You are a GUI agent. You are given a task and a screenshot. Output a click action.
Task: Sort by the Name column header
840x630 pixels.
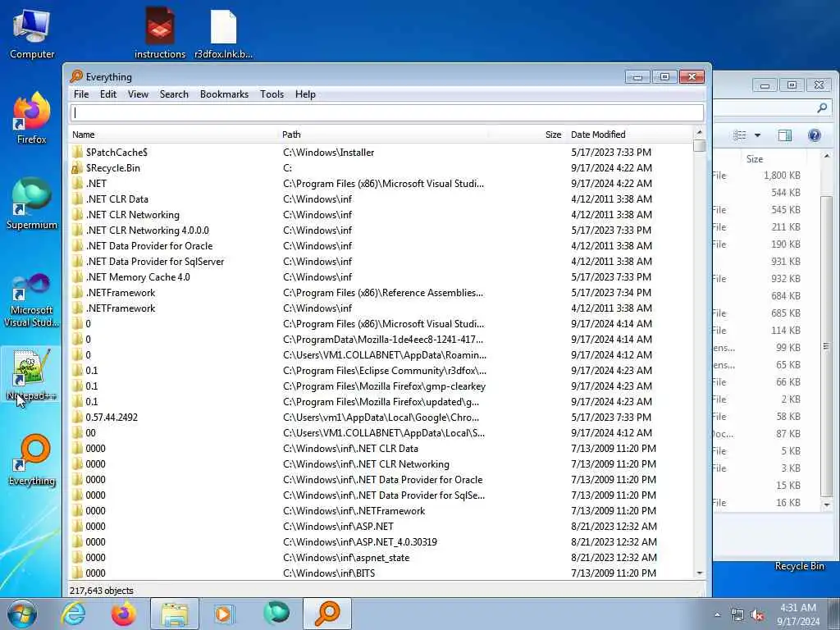[174, 135]
